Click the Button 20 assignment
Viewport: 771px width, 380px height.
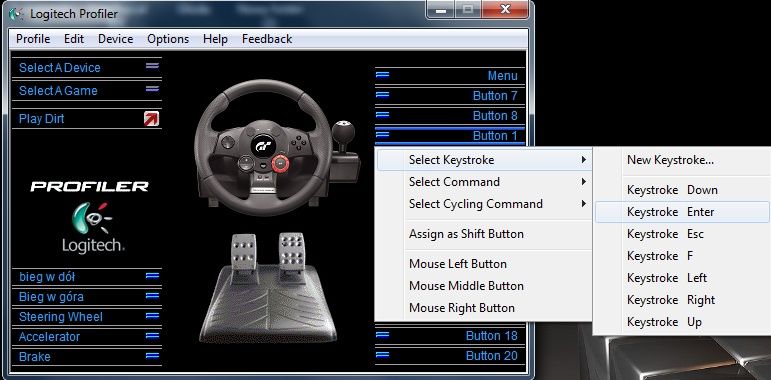450,355
